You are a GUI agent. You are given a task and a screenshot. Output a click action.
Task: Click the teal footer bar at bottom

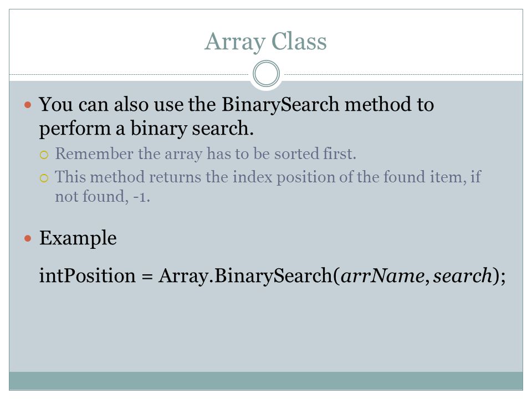pos(266,381)
